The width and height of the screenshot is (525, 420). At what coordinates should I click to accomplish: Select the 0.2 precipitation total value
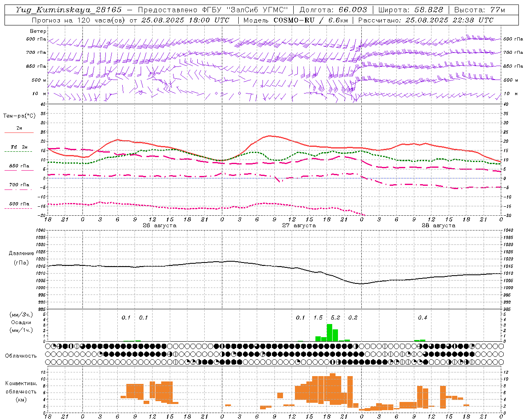click(353, 317)
